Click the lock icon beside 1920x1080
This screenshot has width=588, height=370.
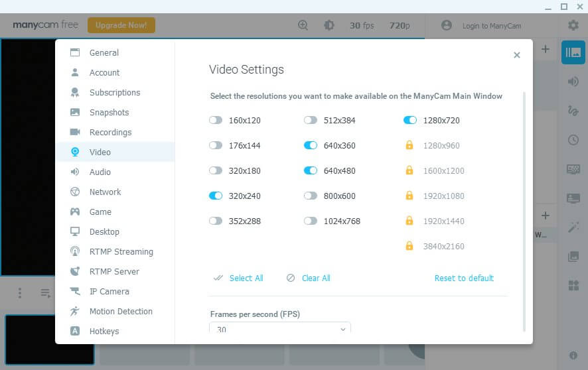[x=409, y=196]
